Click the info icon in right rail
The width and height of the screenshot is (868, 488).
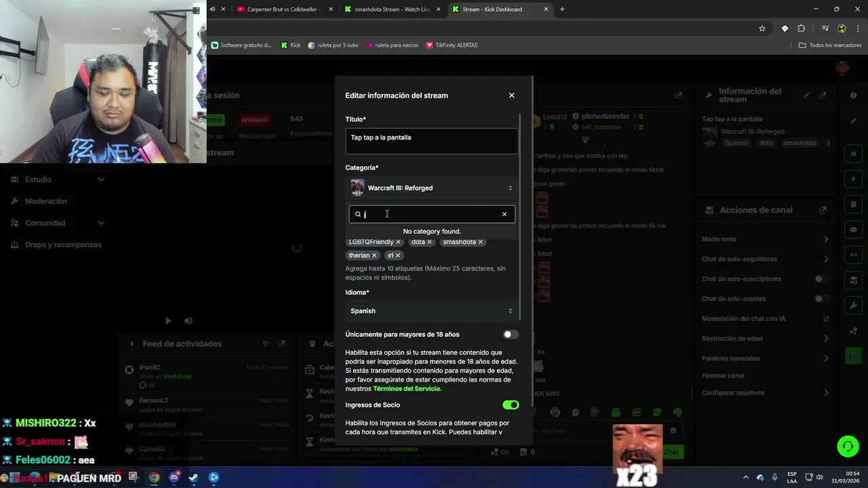854,96
